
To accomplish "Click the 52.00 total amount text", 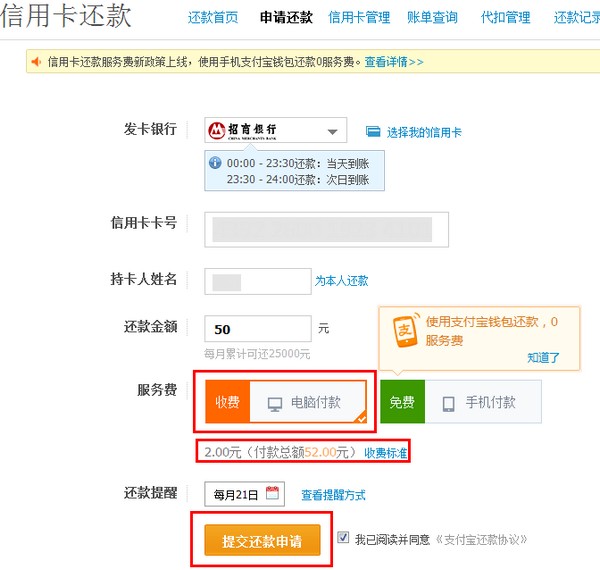I will coord(320,453).
